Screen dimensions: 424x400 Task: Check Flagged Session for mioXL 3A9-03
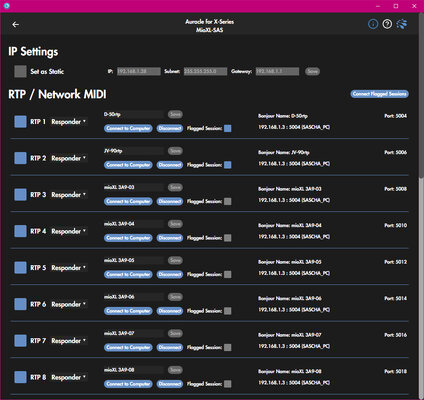pos(228,201)
